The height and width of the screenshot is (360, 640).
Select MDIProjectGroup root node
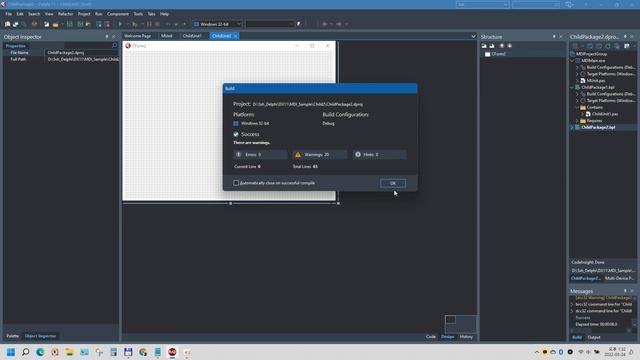[591, 54]
